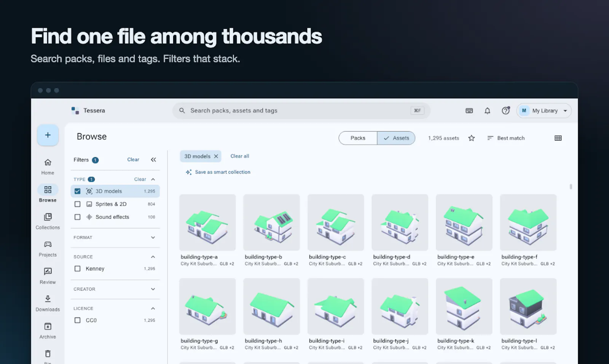The image size is (609, 364).
Task: Uncheck the 3D models filter
Action: coord(77,191)
